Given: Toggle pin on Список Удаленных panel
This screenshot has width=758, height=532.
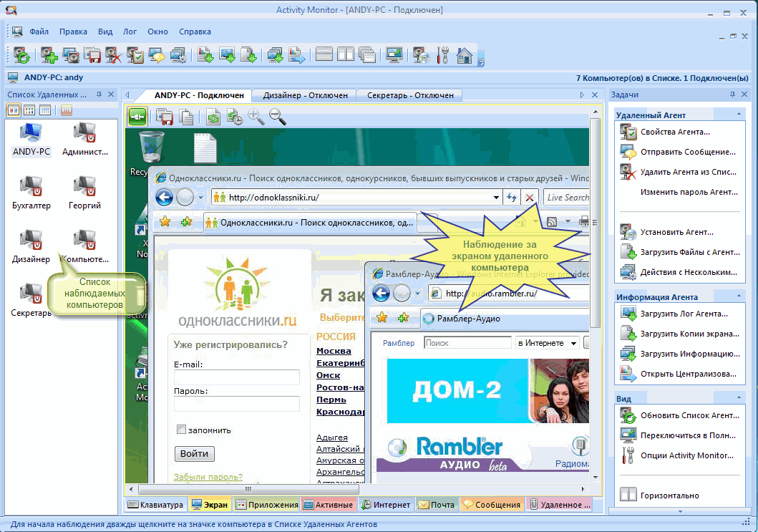Looking at the screenshot, I should tap(99, 95).
